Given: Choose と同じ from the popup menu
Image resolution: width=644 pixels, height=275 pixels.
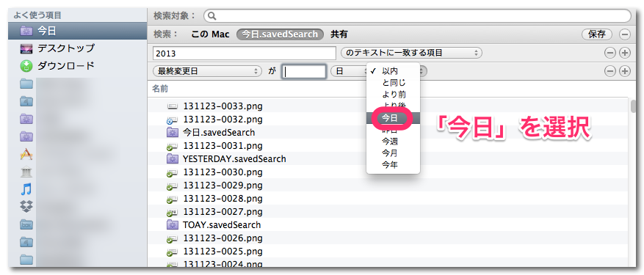Looking at the screenshot, I should pyautogui.click(x=393, y=83).
